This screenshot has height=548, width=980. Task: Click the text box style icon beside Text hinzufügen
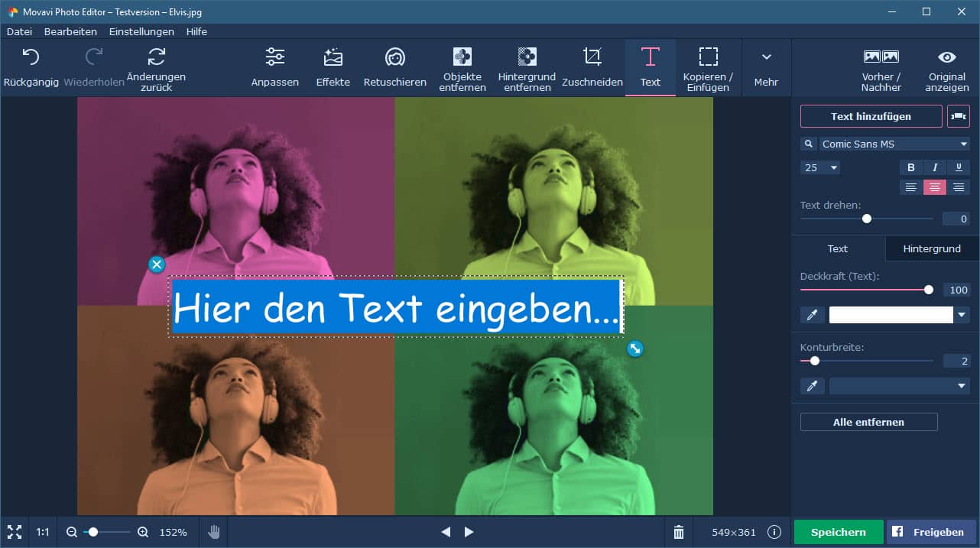(x=958, y=116)
